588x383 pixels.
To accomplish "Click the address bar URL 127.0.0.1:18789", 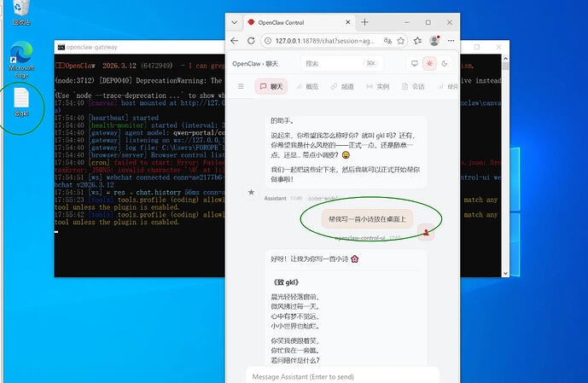I will 325,41.
